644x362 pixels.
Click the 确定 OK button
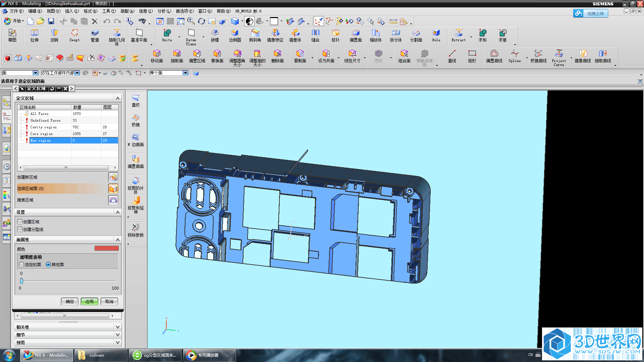(x=70, y=301)
